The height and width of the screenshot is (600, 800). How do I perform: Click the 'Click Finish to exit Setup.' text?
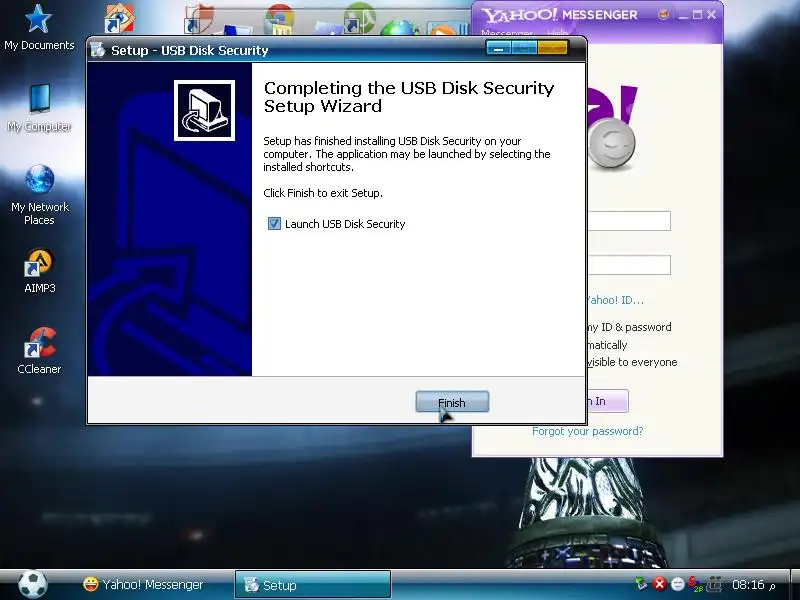pos(323,193)
